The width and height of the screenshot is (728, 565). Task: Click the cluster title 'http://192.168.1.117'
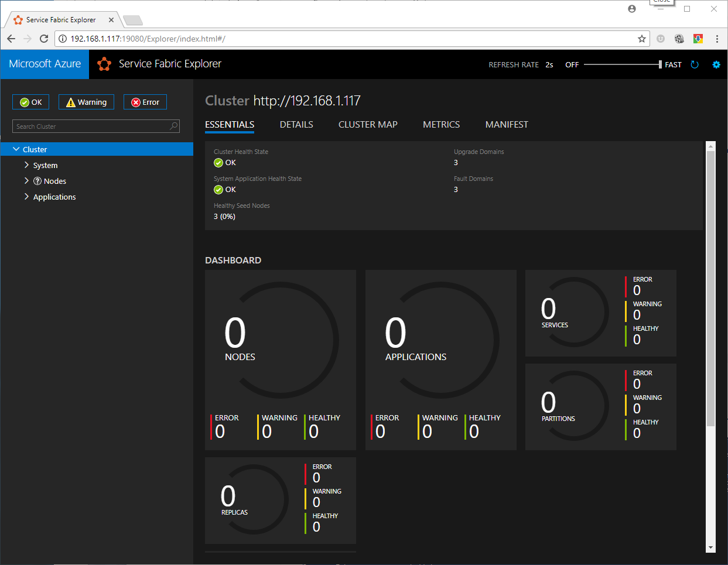click(307, 101)
